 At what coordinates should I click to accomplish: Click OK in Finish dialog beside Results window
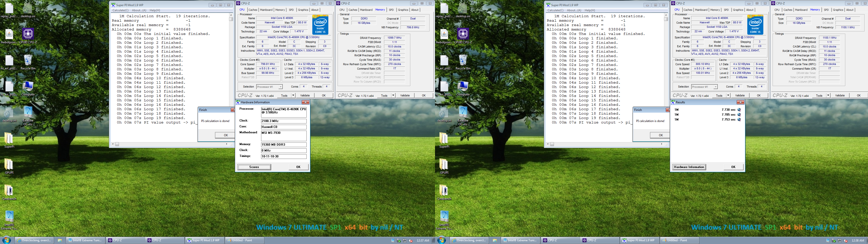(x=660, y=135)
